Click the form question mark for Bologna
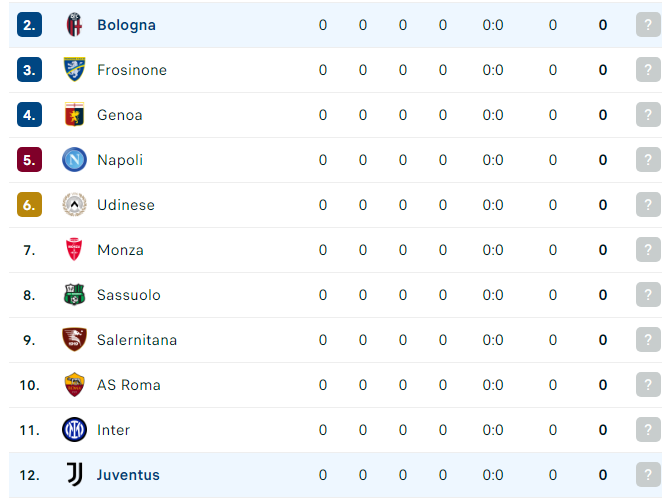This screenshot has height=500, width=662. [x=648, y=25]
